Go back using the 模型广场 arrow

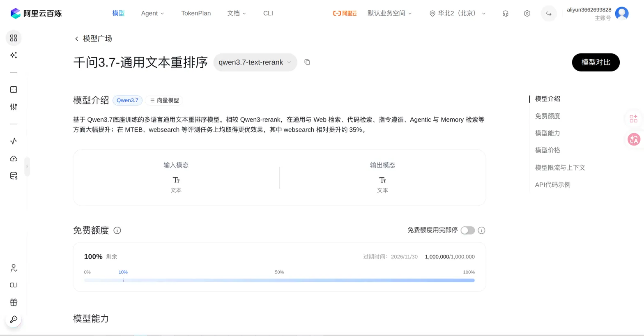click(76, 39)
